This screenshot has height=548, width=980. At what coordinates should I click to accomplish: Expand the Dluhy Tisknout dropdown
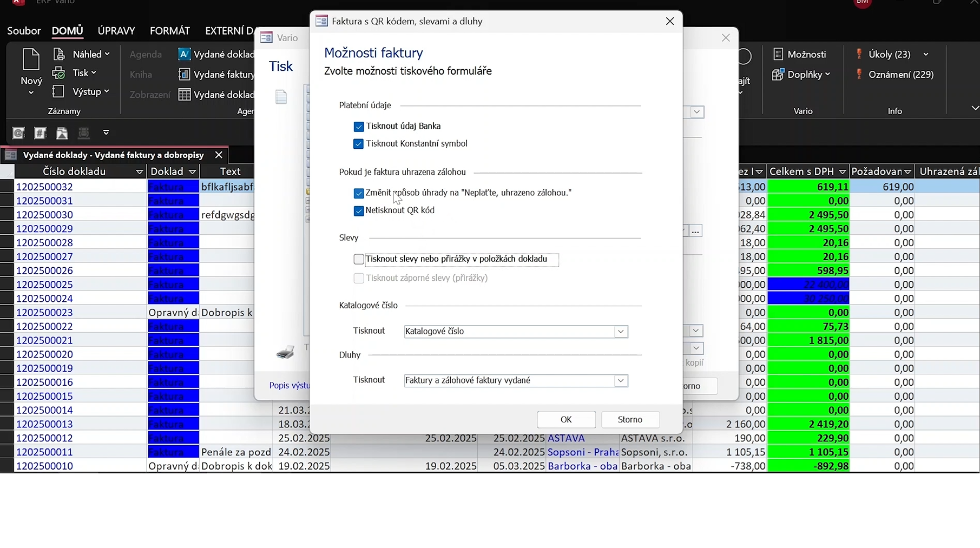coord(621,381)
